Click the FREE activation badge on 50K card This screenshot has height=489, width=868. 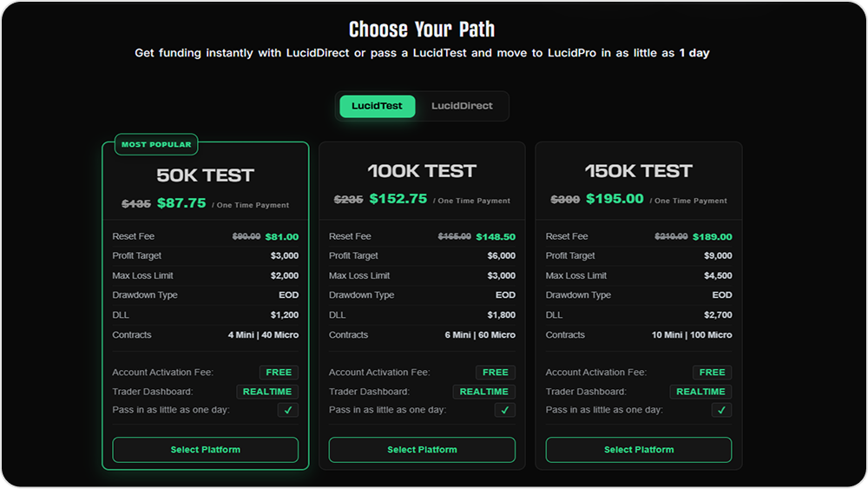279,372
